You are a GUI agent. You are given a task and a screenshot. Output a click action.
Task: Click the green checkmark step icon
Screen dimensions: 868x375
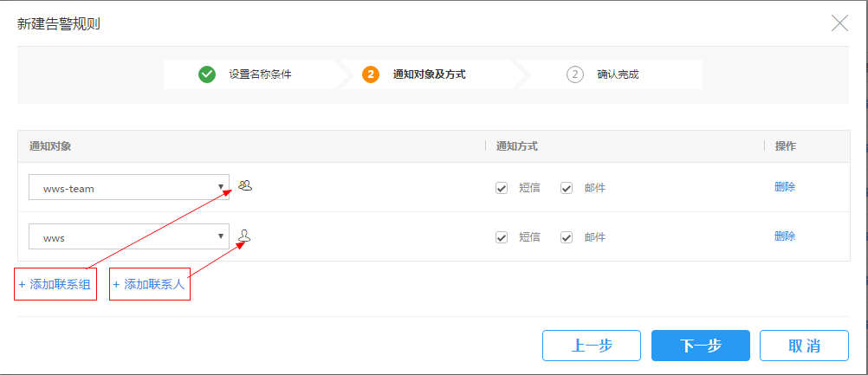point(206,74)
